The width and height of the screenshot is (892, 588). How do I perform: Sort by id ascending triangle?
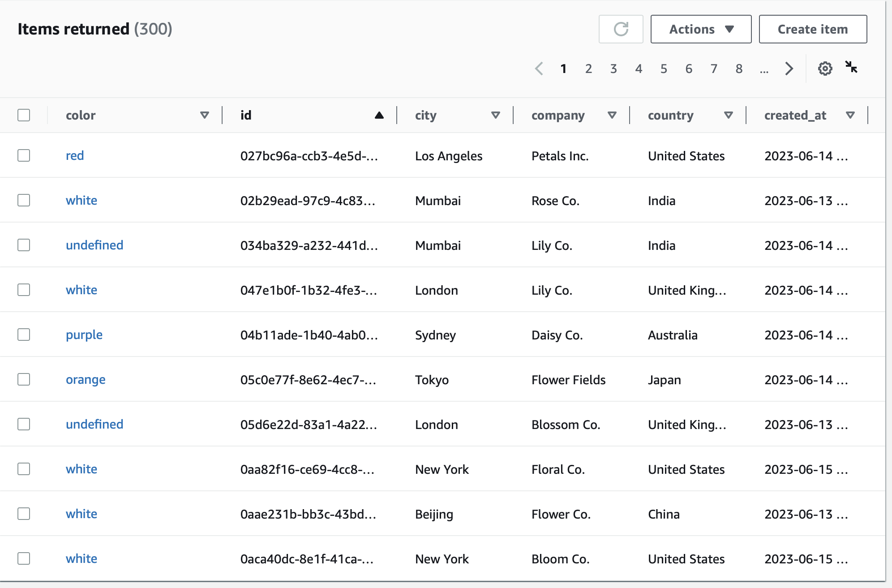click(x=379, y=115)
